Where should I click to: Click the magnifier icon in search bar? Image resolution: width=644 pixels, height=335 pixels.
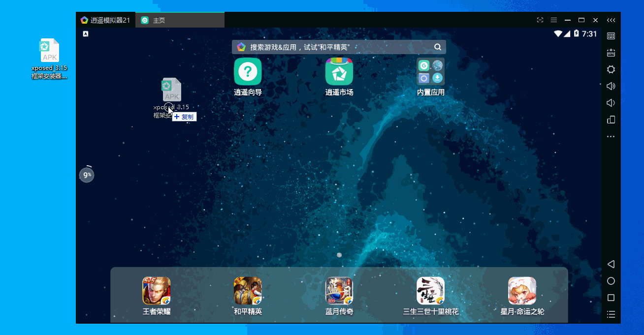tap(438, 47)
